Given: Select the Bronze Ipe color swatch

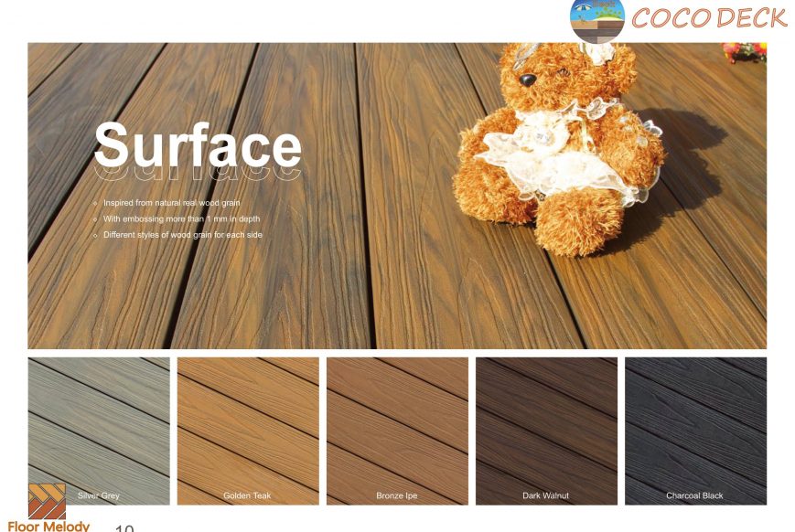Looking at the screenshot, I should coord(397,431).
